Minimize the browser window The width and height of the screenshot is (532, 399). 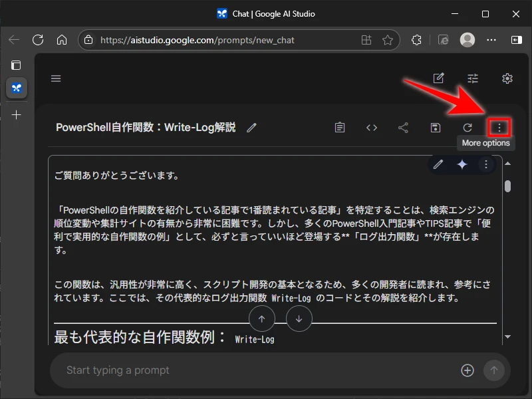click(x=455, y=14)
